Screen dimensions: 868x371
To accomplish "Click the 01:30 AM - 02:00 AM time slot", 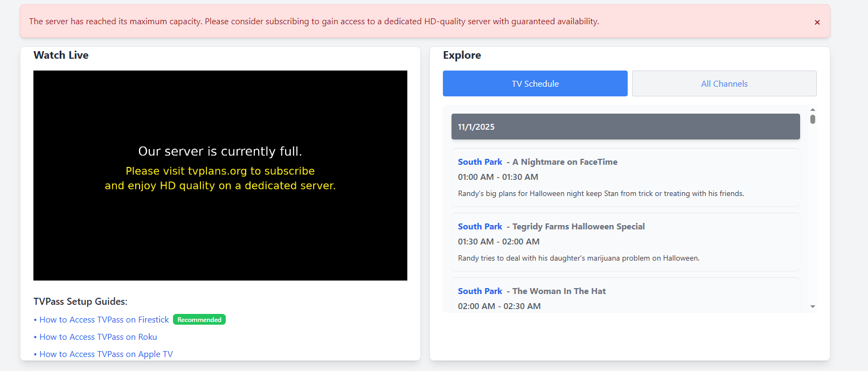I will pos(498,241).
